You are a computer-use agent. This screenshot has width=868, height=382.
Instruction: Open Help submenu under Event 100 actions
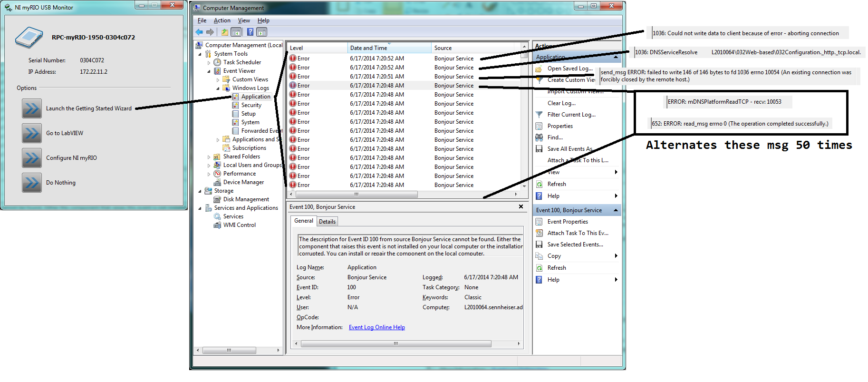click(616, 280)
